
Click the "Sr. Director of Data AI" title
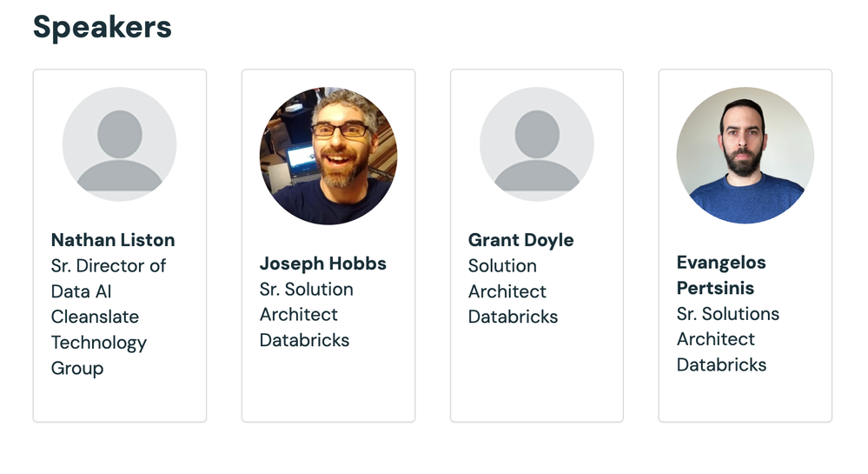point(108,278)
